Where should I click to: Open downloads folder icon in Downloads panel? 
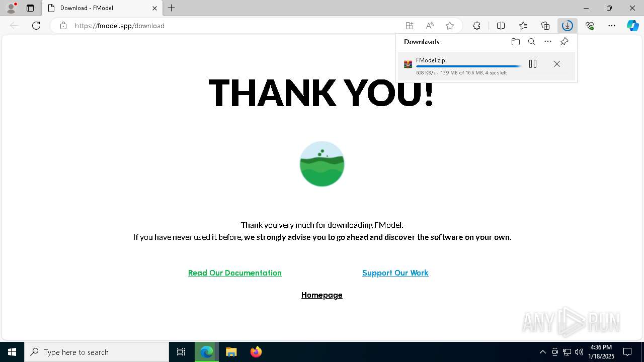[515, 42]
